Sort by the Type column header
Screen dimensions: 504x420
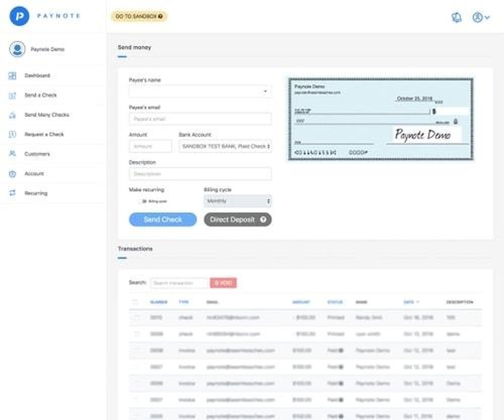pyautogui.click(x=183, y=302)
